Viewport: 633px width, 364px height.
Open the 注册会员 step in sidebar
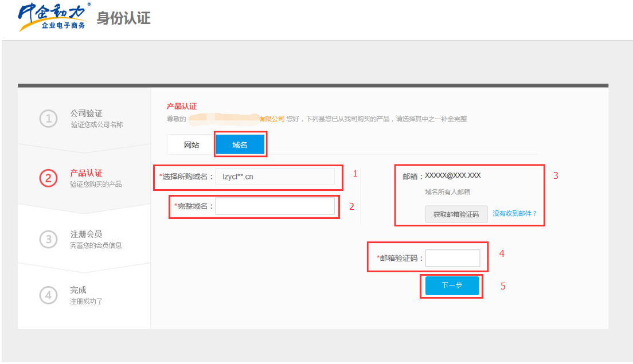[x=86, y=234]
